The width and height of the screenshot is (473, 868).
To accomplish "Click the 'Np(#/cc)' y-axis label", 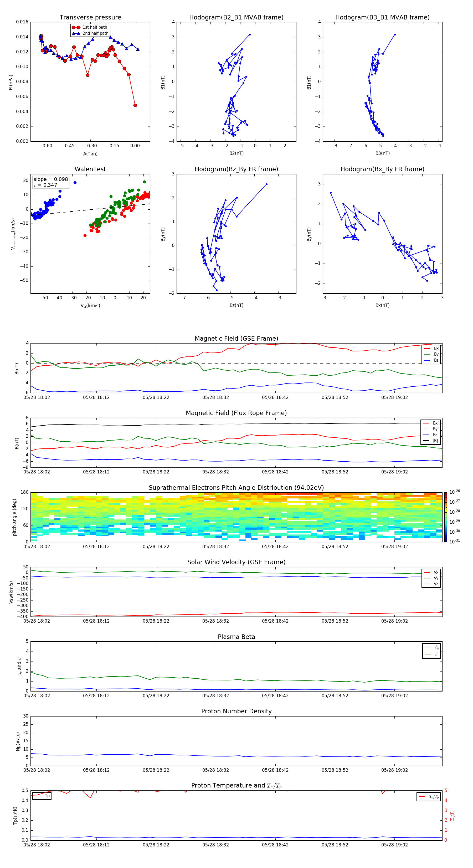I will [18, 741].
